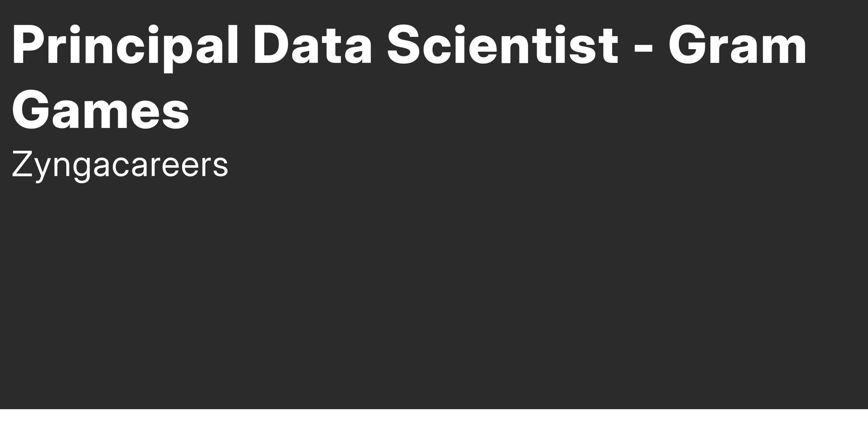Click the word "Games" on the second line
The width and height of the screenshot is (868, 424).
tap(101, 110)
